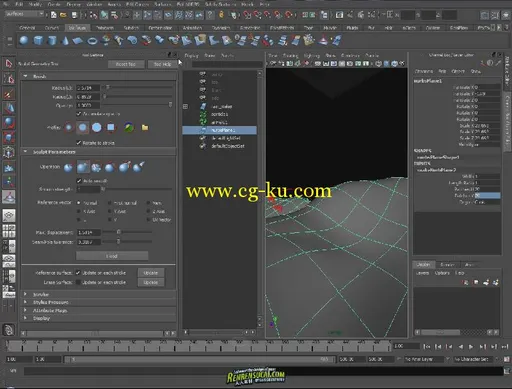Uncheck Reference surface update on each stroke
Image resolution: width=512 pixels, height=389 pixels.
(78, 273)
